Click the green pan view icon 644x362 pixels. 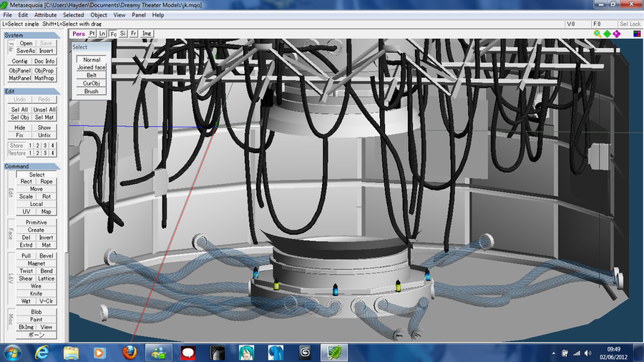coord(607,34)
